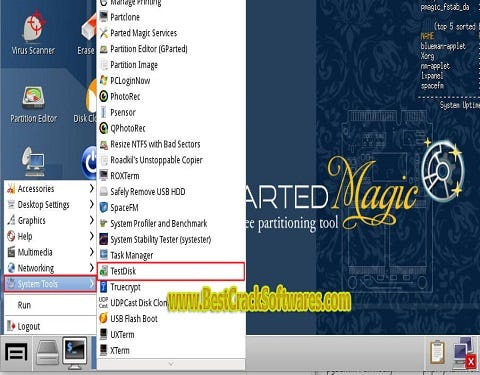Launch XTerm from the submenu
The image size is (480, 375).
[171, 350]
